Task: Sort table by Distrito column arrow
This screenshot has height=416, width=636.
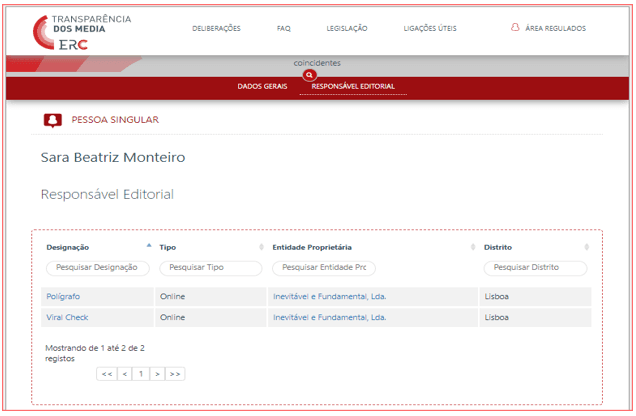Action: (587, 247)
